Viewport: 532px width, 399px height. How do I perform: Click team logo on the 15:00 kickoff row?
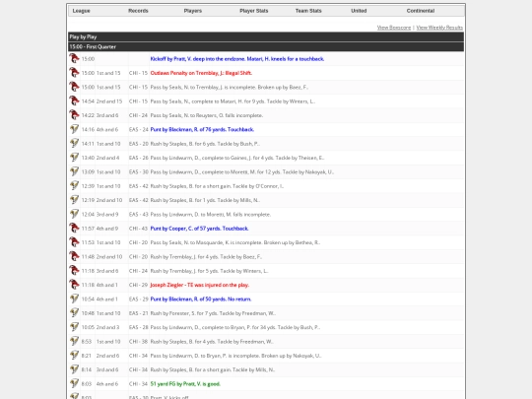(74, 58)
